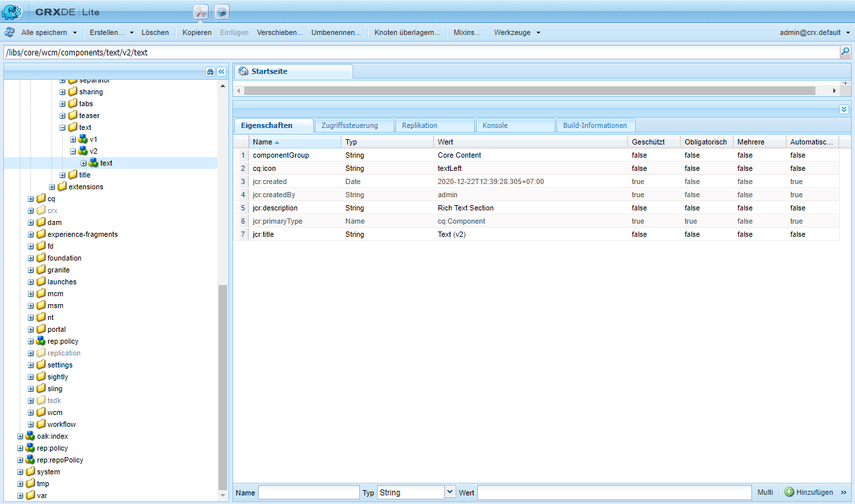This screenshot has height=504, width=855.
Task: Click the CRXDE Lite logo
Action: click(x=51, y=12)
